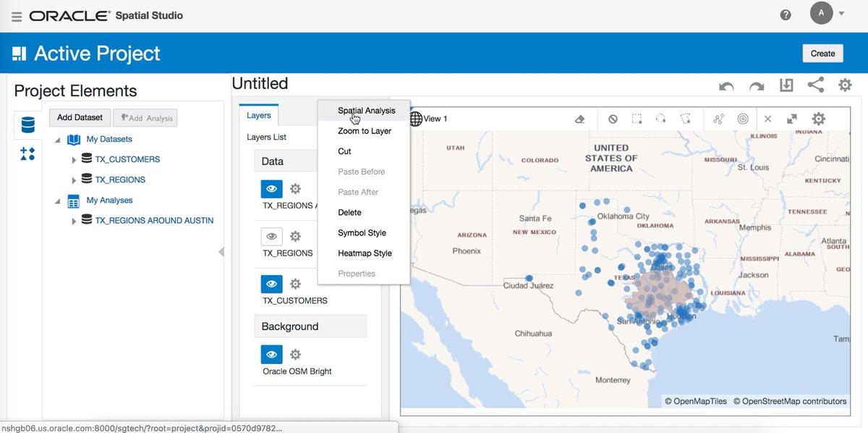Select the datasets cylinder tab icon
This screenshot has width=868, height=433.
27,125
